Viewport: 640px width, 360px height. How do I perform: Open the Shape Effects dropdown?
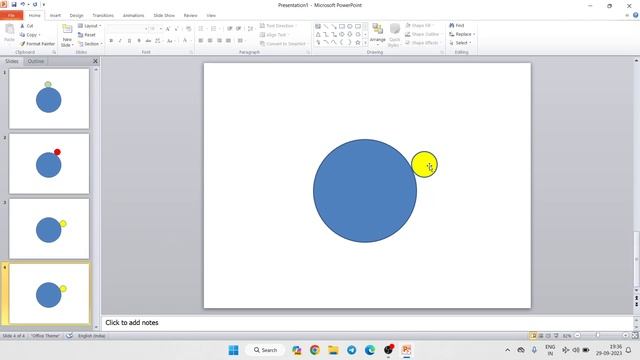[x=422, y=43]
